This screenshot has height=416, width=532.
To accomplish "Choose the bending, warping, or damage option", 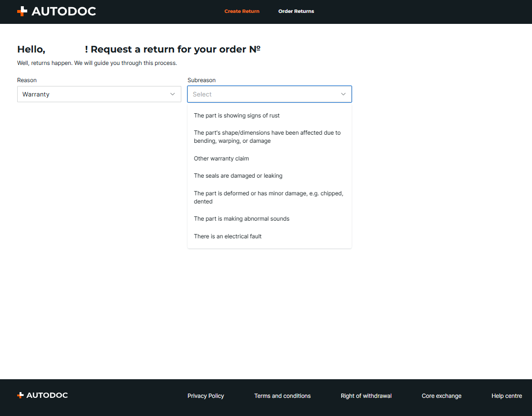I will (267, 137).
